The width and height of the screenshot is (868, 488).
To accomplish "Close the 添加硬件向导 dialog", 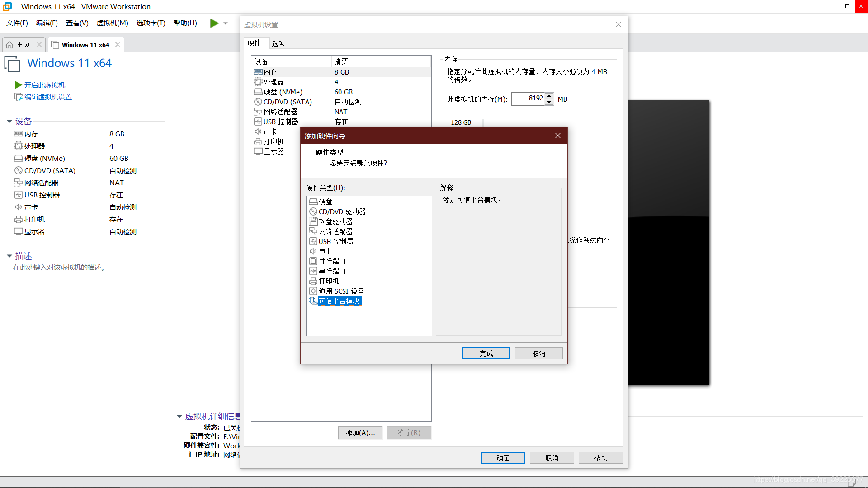I will (x=558, y=136).
